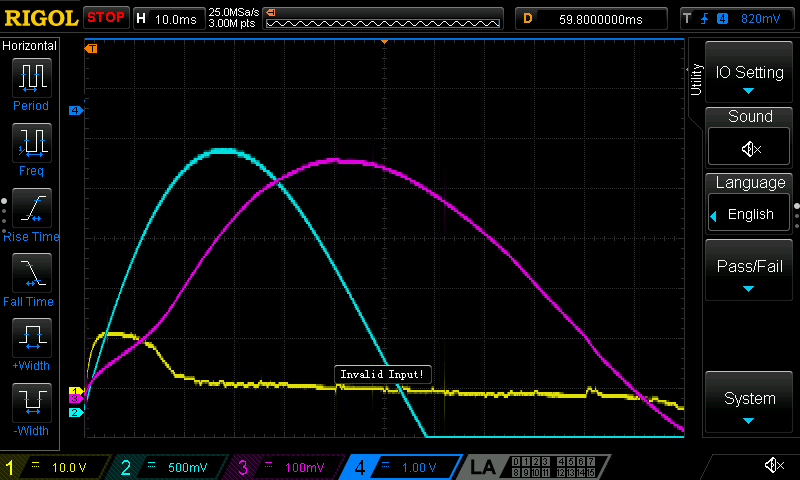Select the Period measurement icon
800x480 pixels.
tap(30, 77)
